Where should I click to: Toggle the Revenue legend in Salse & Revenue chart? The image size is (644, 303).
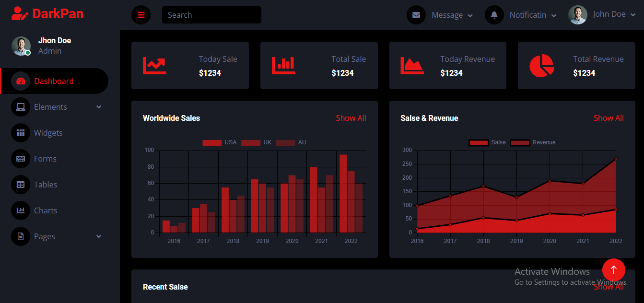(533, 142)
